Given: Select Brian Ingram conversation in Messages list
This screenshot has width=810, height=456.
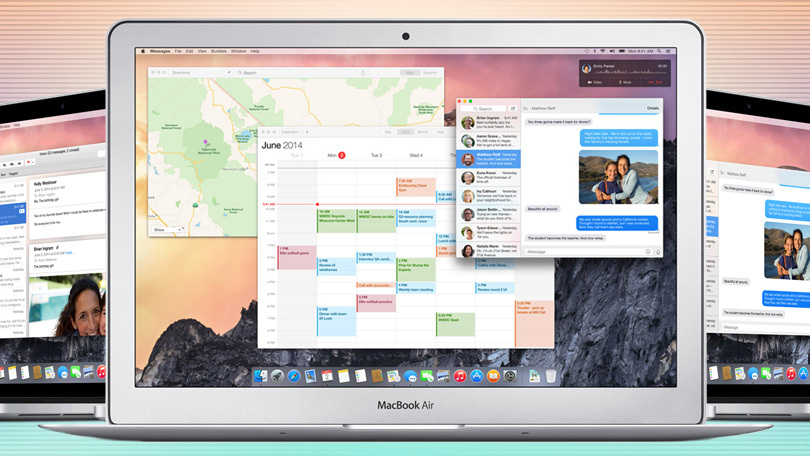Looking at the screenshot, I should click(488, 122).
